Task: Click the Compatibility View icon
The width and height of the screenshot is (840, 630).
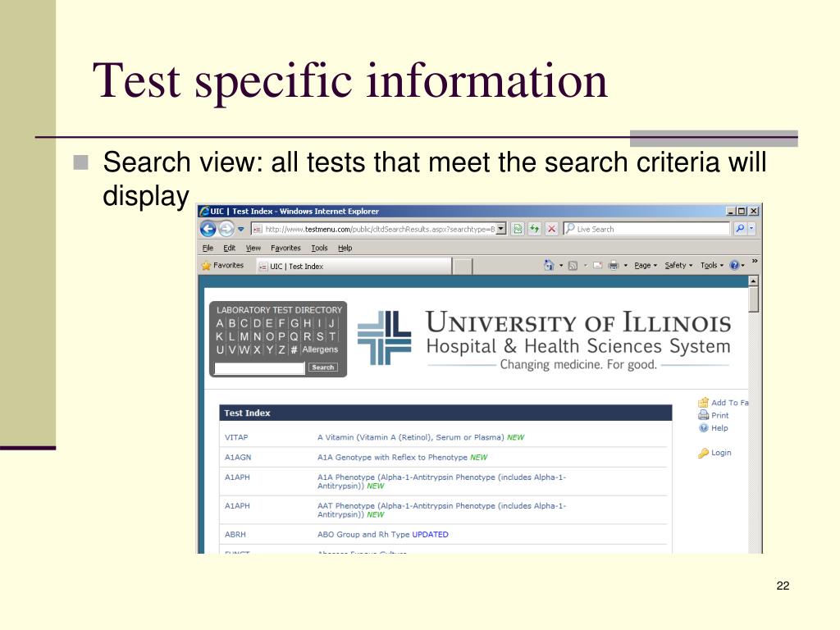Action: [518, 229]
